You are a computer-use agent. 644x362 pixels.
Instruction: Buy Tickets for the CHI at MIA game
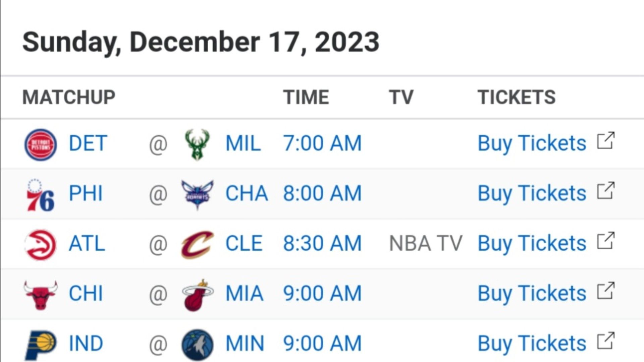pos(532,294)
